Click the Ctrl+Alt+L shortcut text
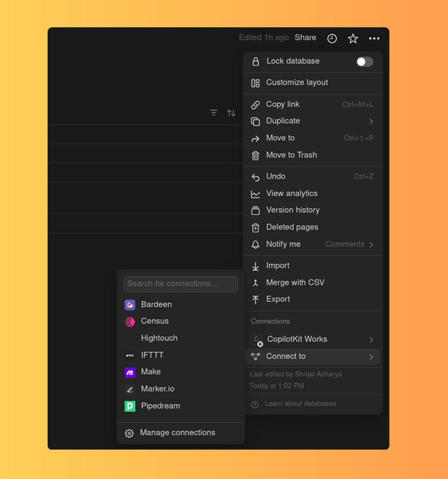The height and width of the screenshot is (479, 448). [x=358, y=104]
